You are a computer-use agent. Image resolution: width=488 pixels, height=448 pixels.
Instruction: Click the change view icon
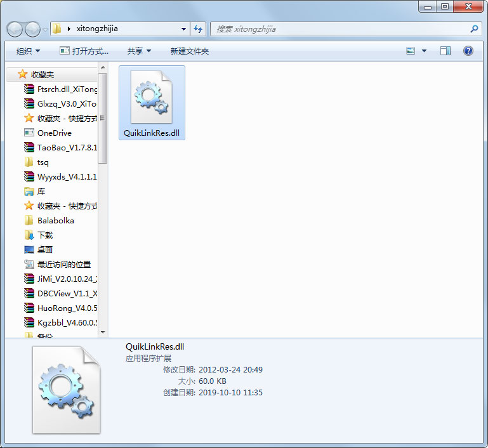[x=411, y=51]
